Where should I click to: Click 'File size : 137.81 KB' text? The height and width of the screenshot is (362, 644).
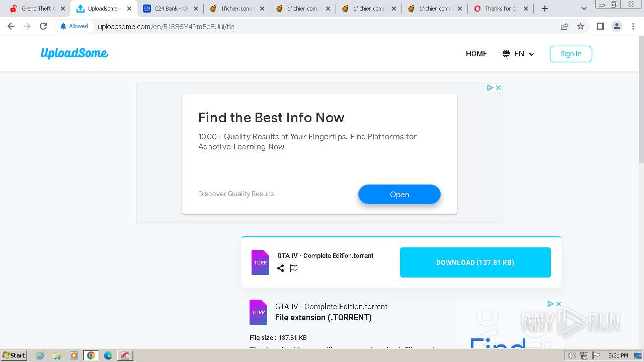click(x=278, y=338)
